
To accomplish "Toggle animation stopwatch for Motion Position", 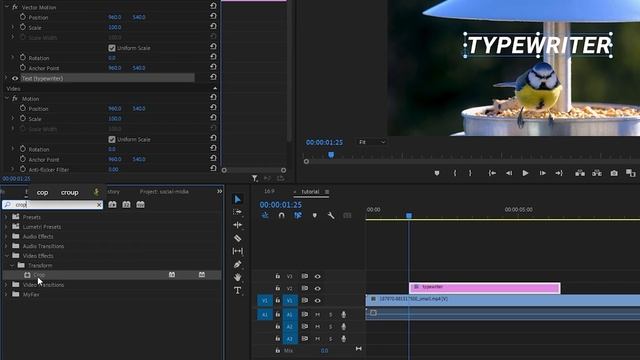I will (x=22, y=108).
